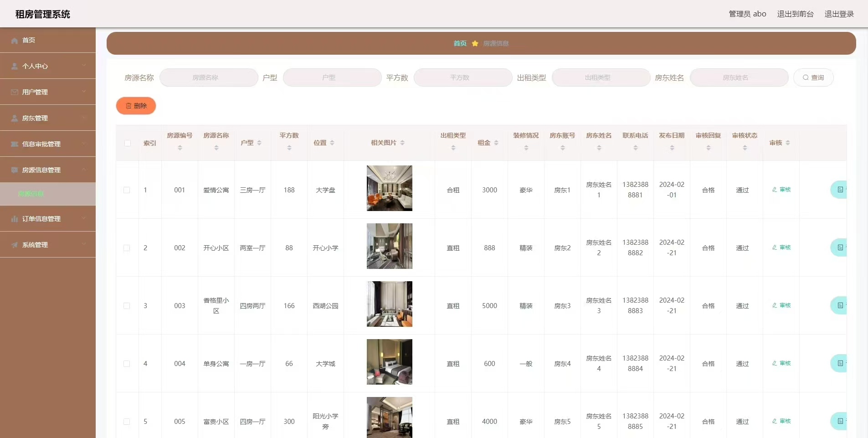Click 管理员 abo in top bar
The width and height of the screenshot is (868, 438).
(x=747, y=14)
